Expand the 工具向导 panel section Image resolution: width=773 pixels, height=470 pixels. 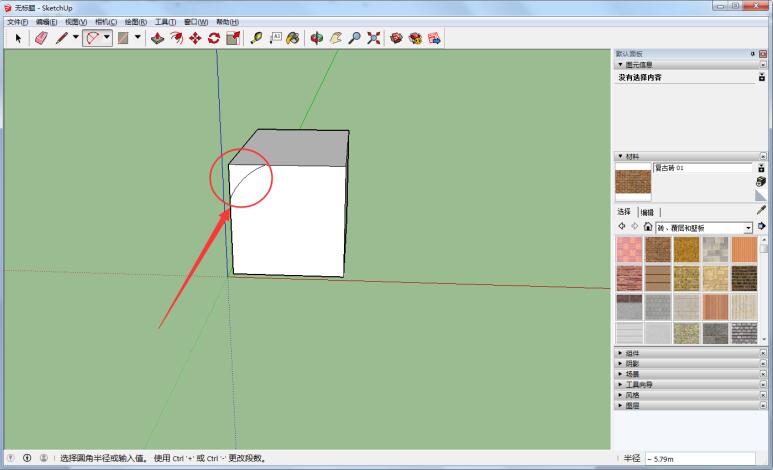620,384
